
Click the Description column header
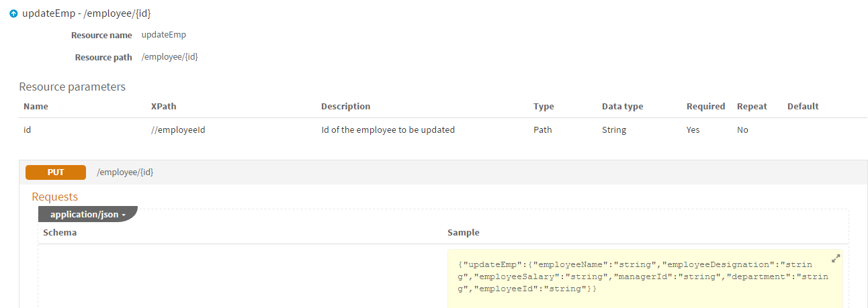345,106
